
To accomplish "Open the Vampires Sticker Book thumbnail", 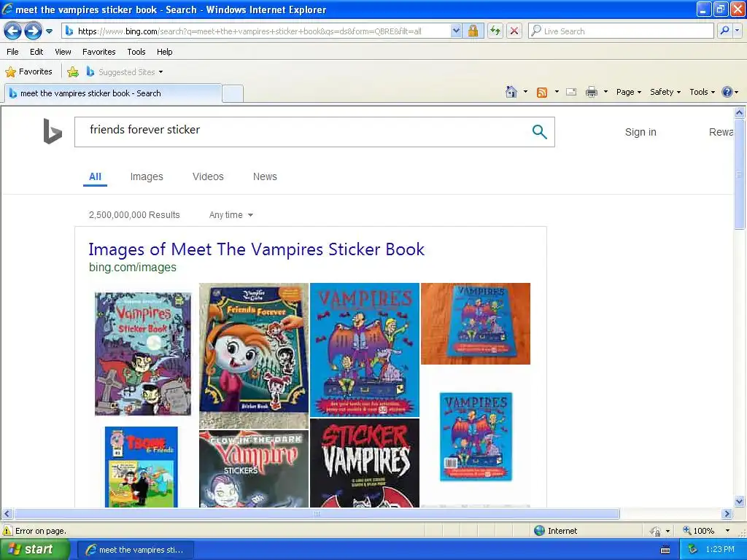I will (x=143, y=354).
